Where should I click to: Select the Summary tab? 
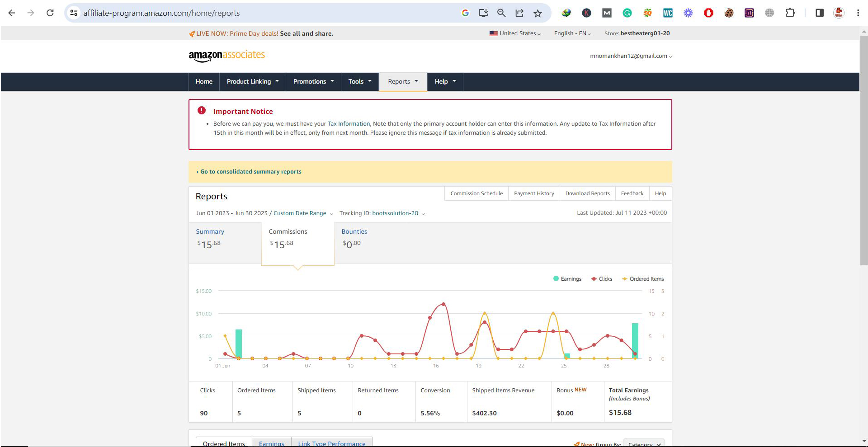coord(225,243)
